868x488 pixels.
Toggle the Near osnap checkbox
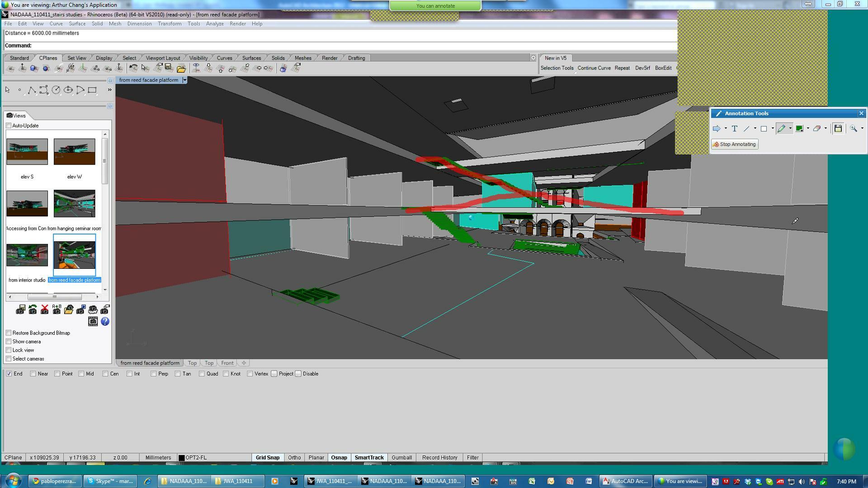(x=33, y=374)
